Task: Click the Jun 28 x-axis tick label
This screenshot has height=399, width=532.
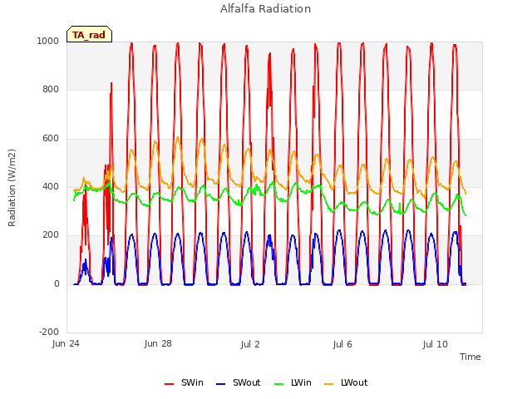Action: click(x=158, y=344)
